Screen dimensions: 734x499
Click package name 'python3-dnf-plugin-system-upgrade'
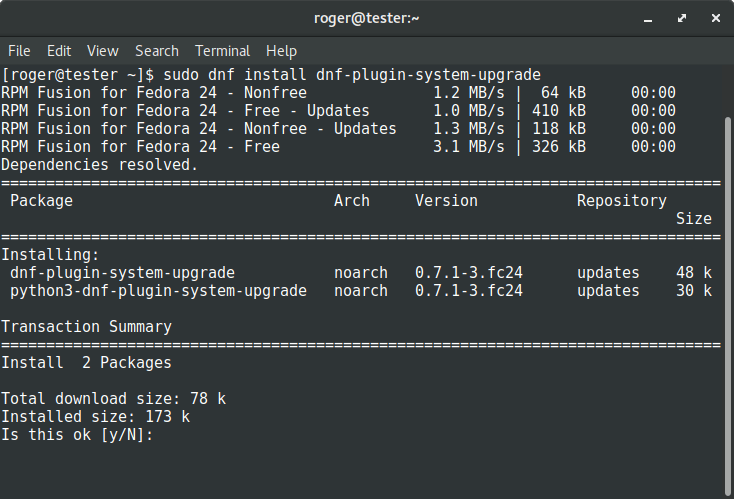point(158,291)
